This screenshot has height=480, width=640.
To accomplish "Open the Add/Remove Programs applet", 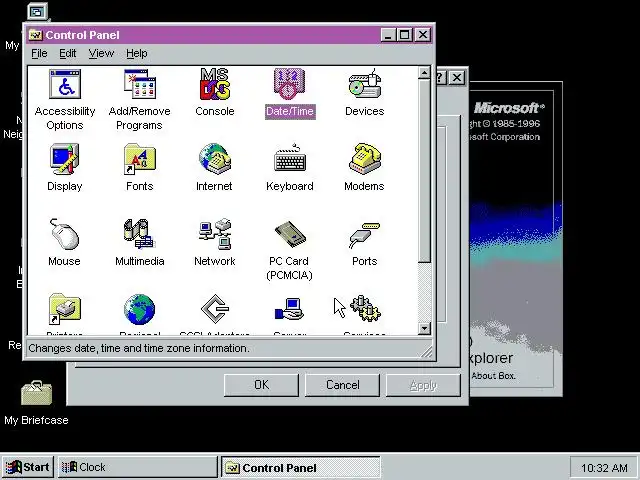I will (x=140, y=84).
